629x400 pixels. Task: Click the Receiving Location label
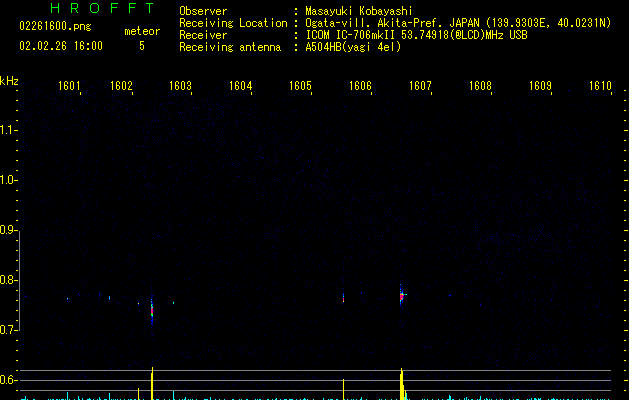click(x=233, y=23)
